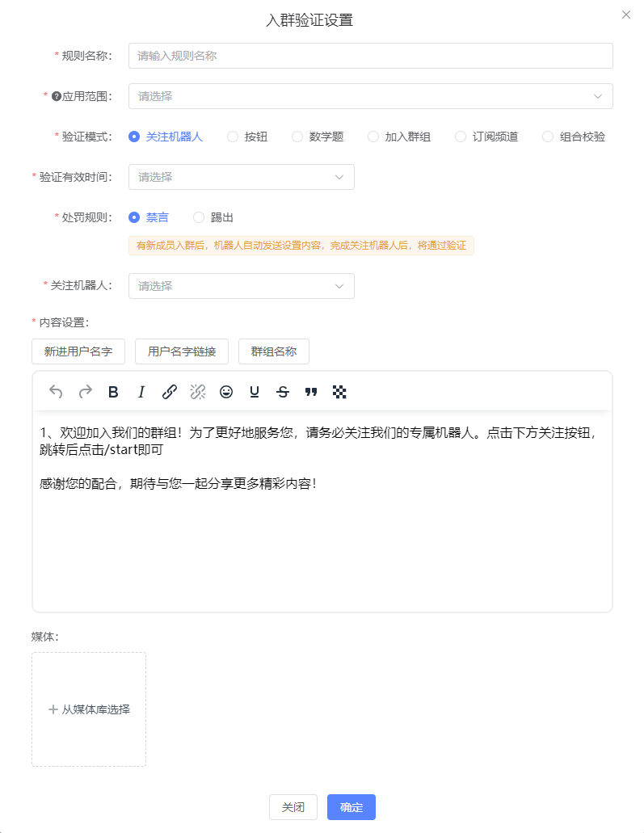
Task: Toggle italic formatting in the editor
Action: (x=141, y=392)
